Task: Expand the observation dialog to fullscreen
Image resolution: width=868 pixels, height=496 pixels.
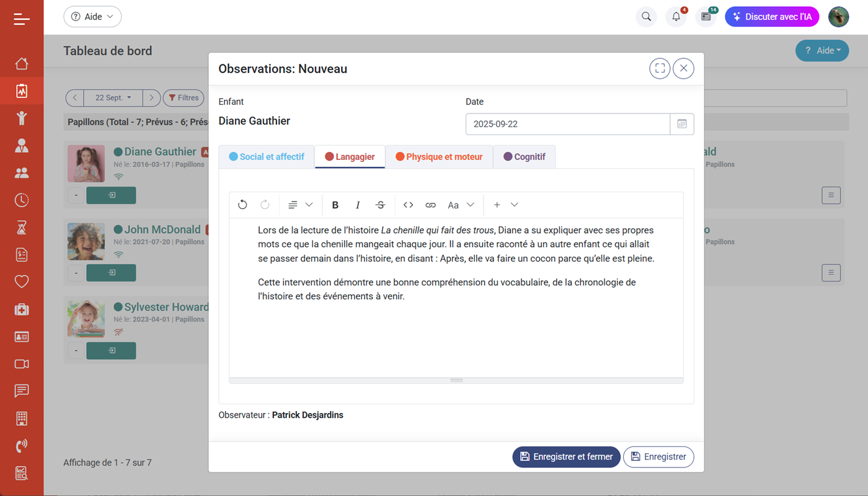Action: point(660,68)
